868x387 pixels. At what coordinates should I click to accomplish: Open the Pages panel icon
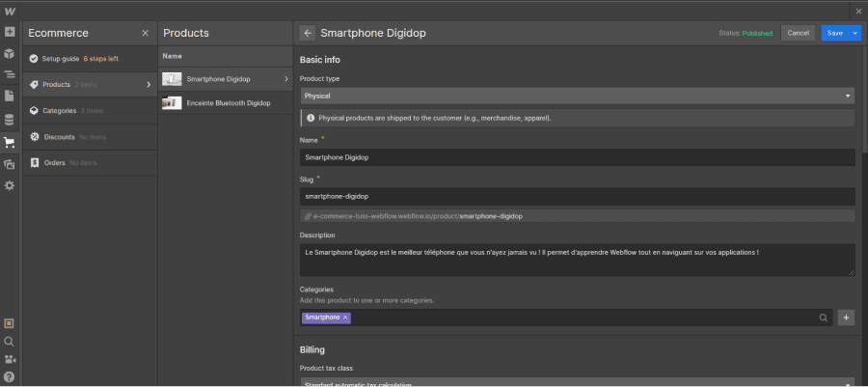[10, 96]
